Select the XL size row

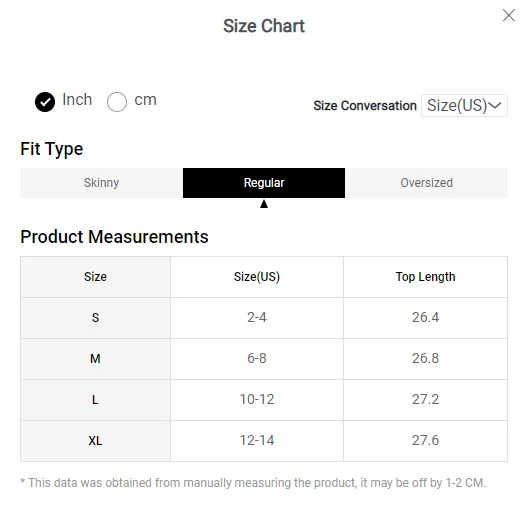click(264, 441)
